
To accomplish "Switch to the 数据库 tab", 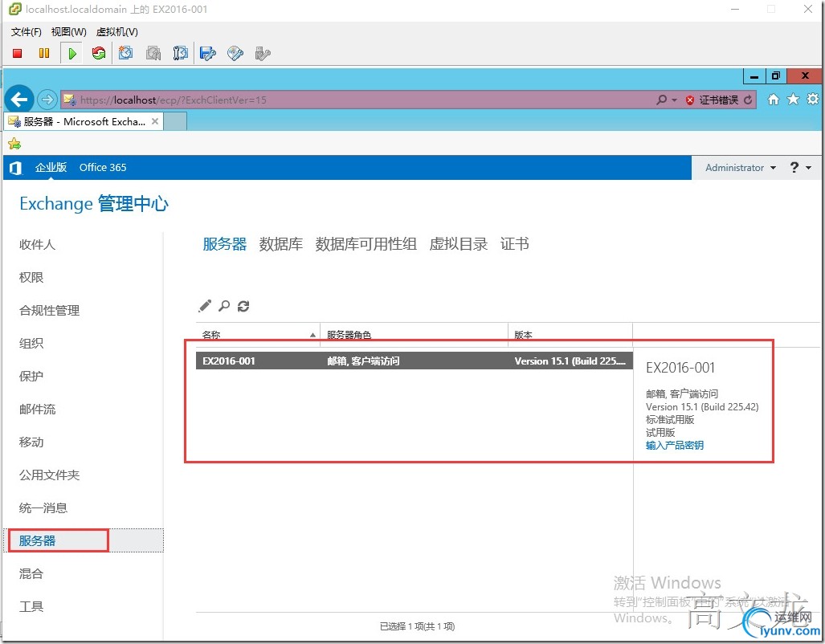I will (281, 244).
